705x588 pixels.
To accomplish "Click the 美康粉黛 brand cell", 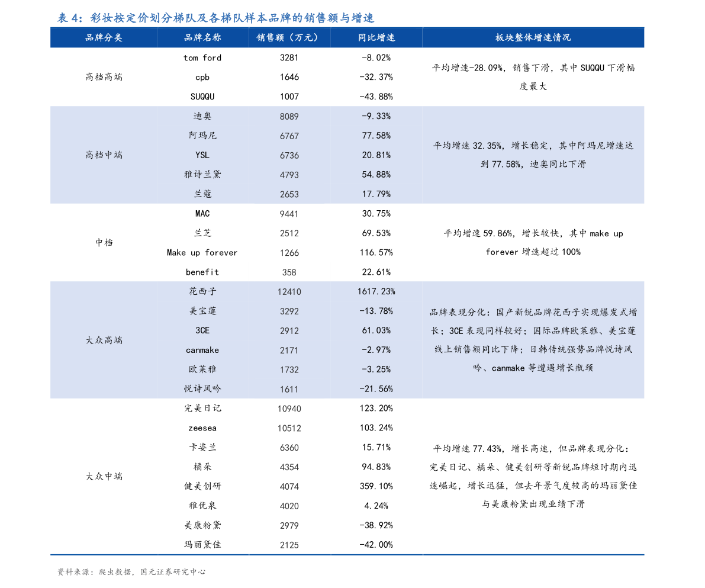I will tap(202, 525).
